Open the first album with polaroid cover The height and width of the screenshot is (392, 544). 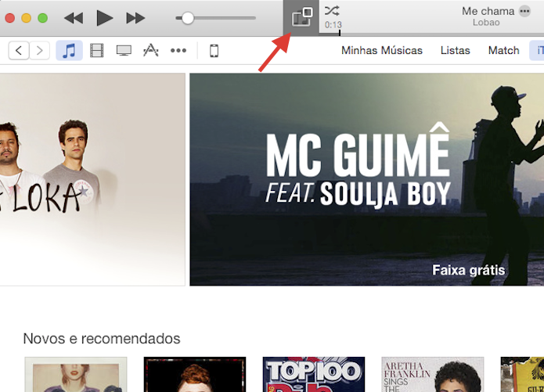(x=76, y=374)
